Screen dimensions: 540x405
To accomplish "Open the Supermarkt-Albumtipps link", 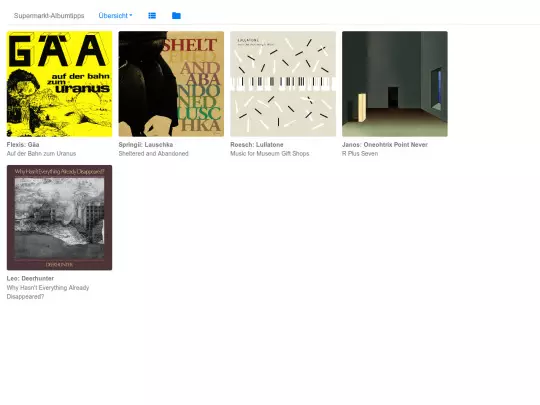I will pyautogui.click(x=49, y=15).
